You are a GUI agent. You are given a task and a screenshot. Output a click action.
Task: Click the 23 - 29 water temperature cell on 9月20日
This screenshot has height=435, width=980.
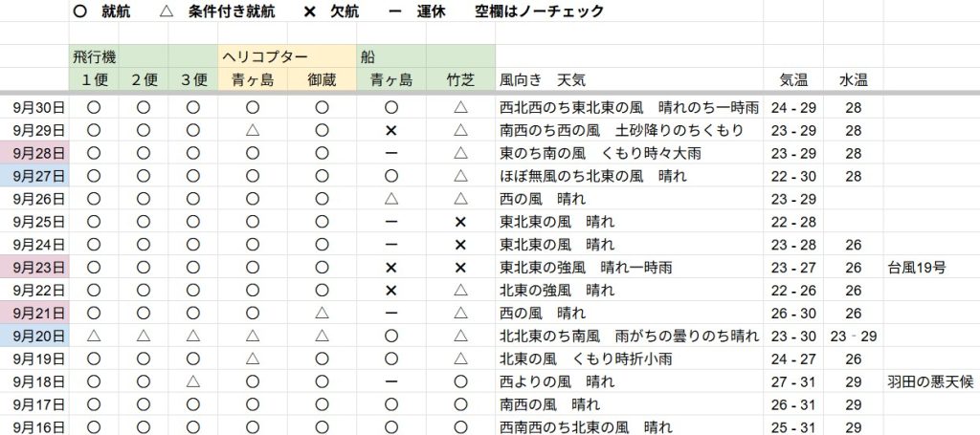(x=854, y=337)
